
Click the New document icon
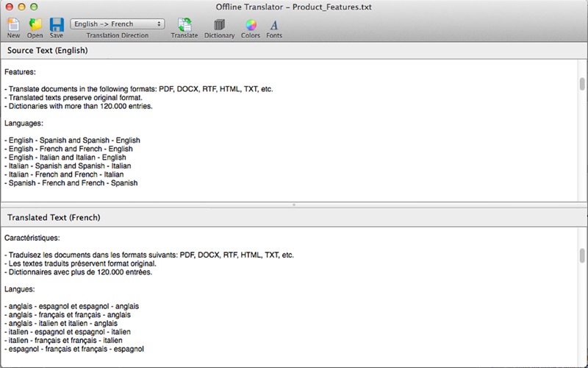pos(13,24)
